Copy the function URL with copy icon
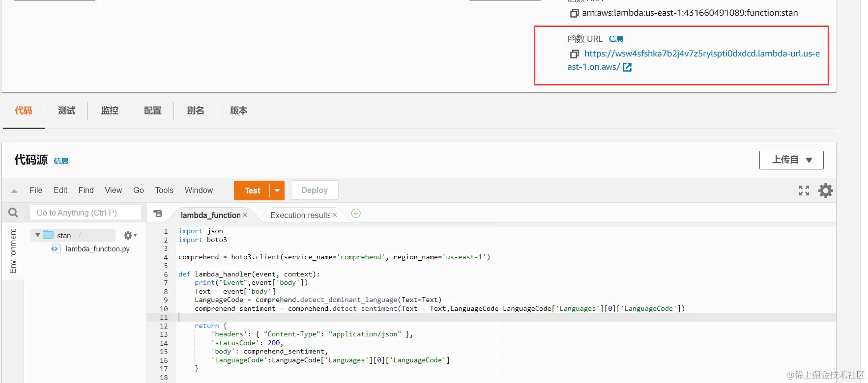This screenshot has height=383, width=868. [x=574, y=54]
